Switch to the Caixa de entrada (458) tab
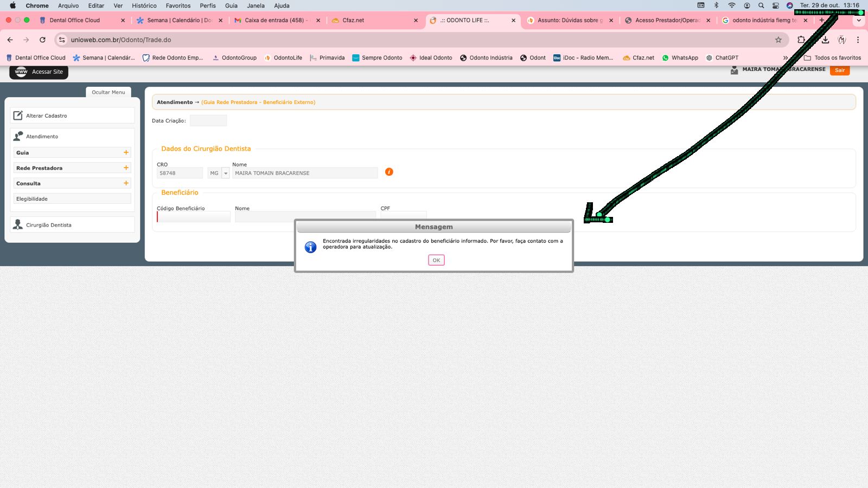This screenshot has height=488, width=868. [277, 20]
